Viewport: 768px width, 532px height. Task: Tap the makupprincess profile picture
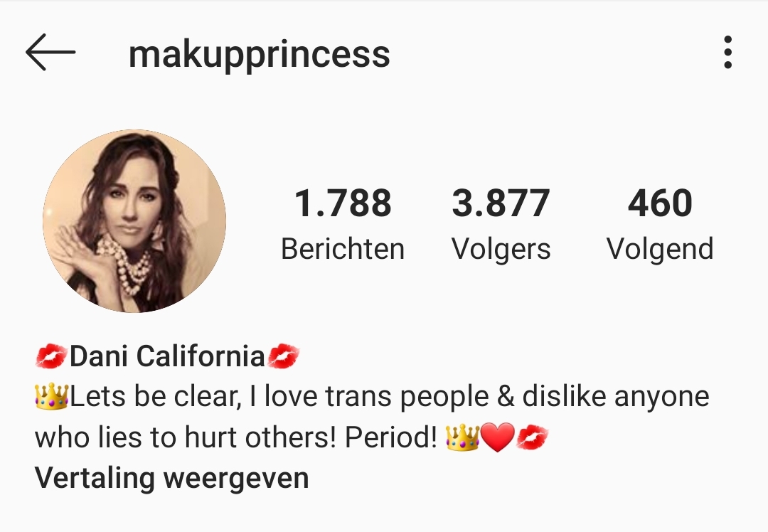[x=134, y=221]
